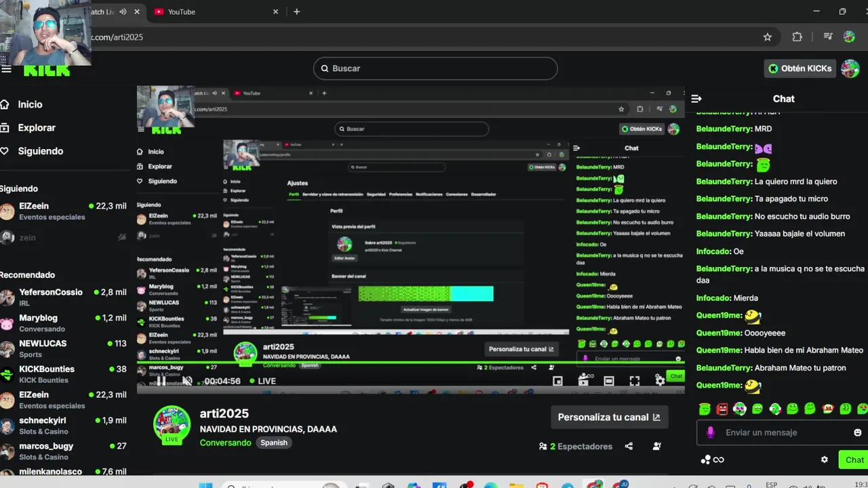Image resolution: width=868 pixels, height=488 pixels.
Task: Open KICKBounties recommended channel
Action: click(x=64, y=375)
